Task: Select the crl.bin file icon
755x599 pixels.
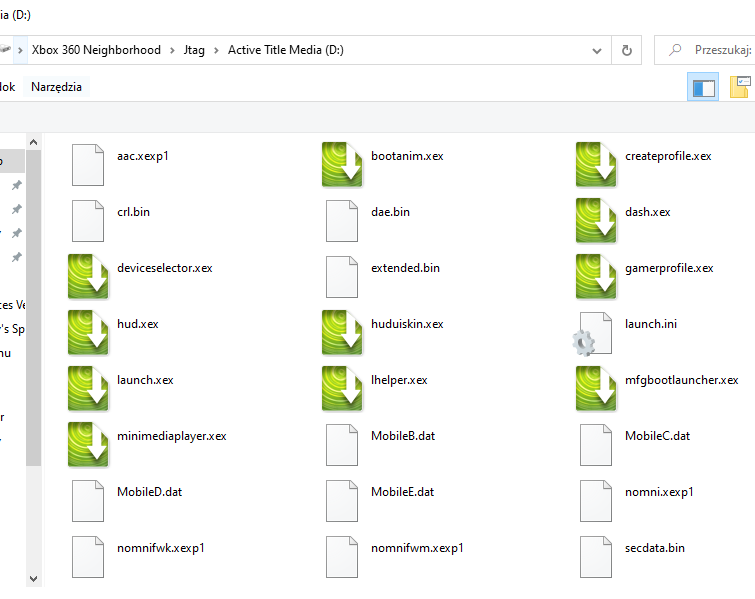Action: click(x=88, y=221)
